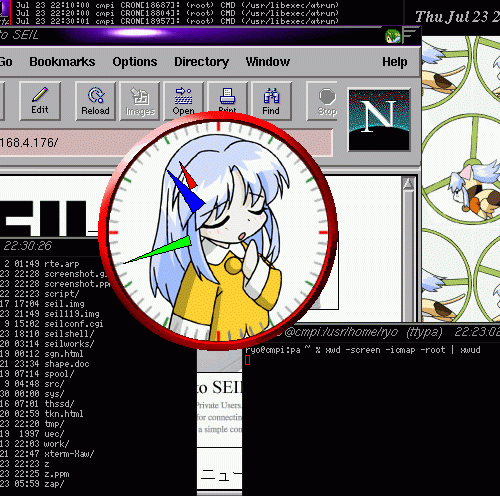
Task: Select the seilconf.cgi file entry
Action: (x=74, y=324)
